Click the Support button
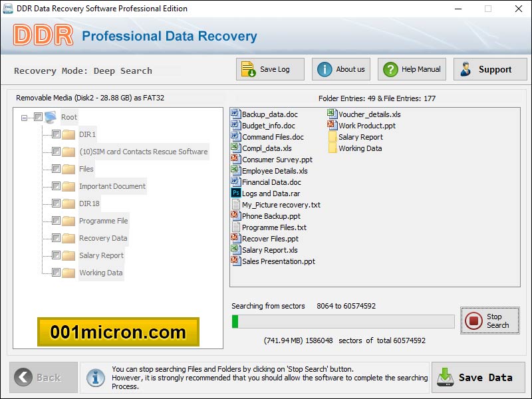The width and height of the screenshot is (532, 399). tap(490, 69)
